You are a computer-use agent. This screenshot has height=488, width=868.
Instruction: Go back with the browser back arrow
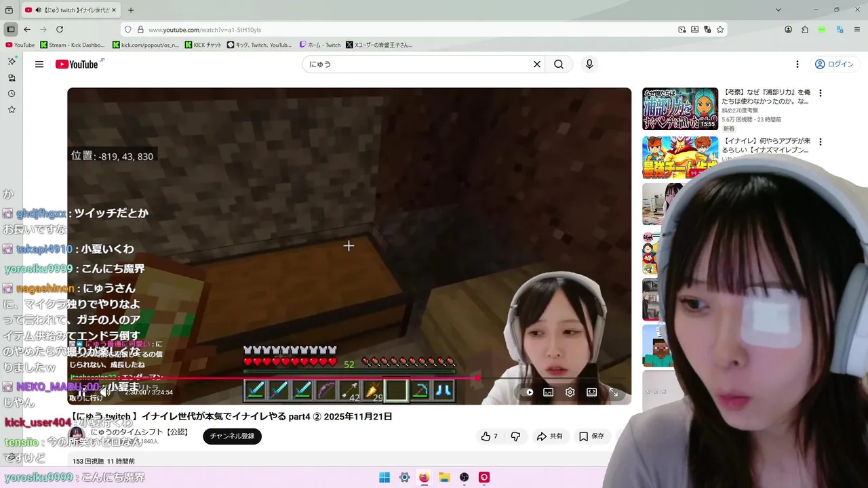pyautogui.click(x=27, y=30)
